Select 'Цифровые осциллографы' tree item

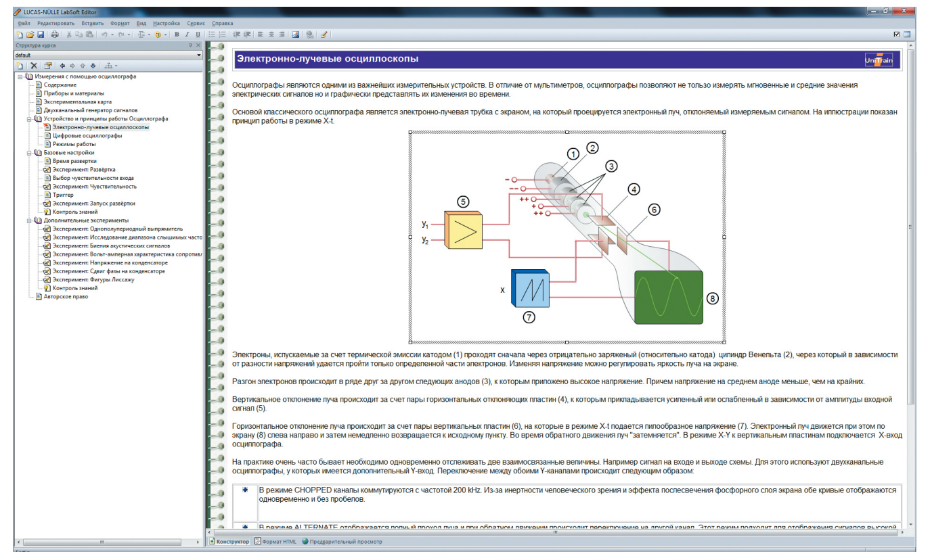tap(87, 136)
